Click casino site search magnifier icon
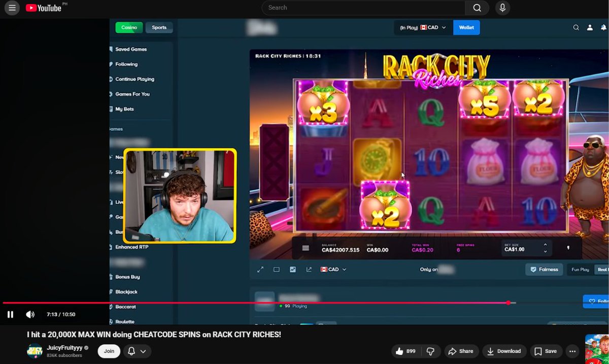 pos(576,28)
